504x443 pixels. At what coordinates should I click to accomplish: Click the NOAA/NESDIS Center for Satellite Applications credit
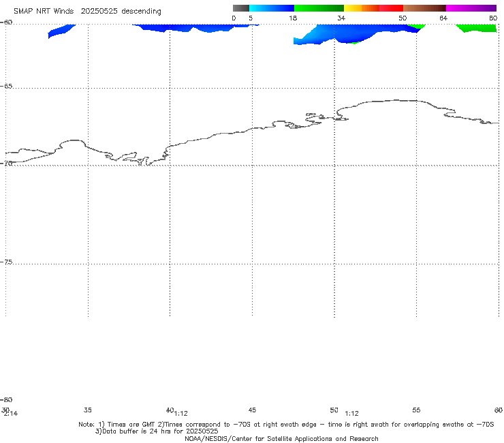[x=281, y=438]
